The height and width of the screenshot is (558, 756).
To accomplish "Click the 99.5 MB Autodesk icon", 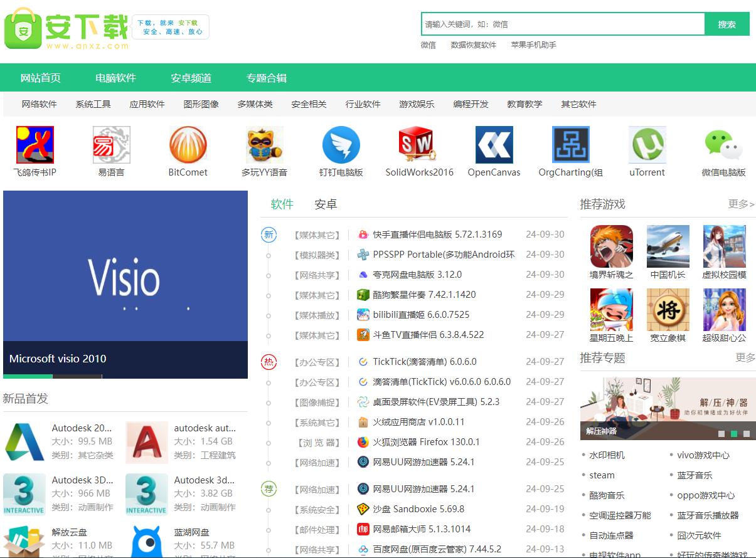I will [24, 443].
